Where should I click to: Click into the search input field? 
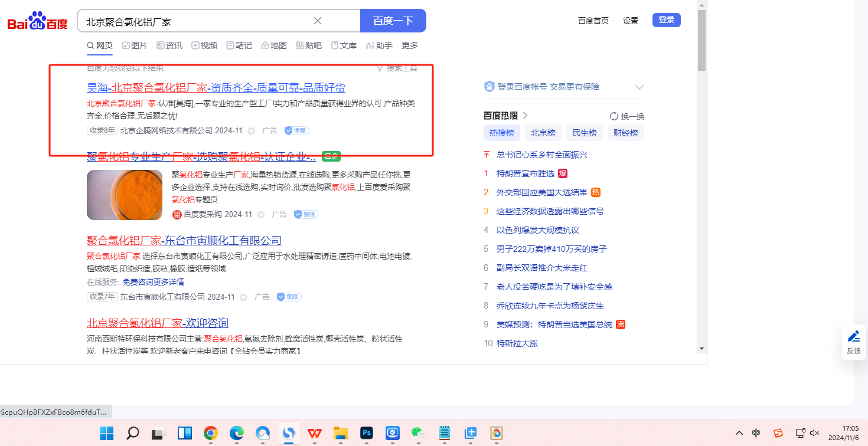click(x=195, y=21)
